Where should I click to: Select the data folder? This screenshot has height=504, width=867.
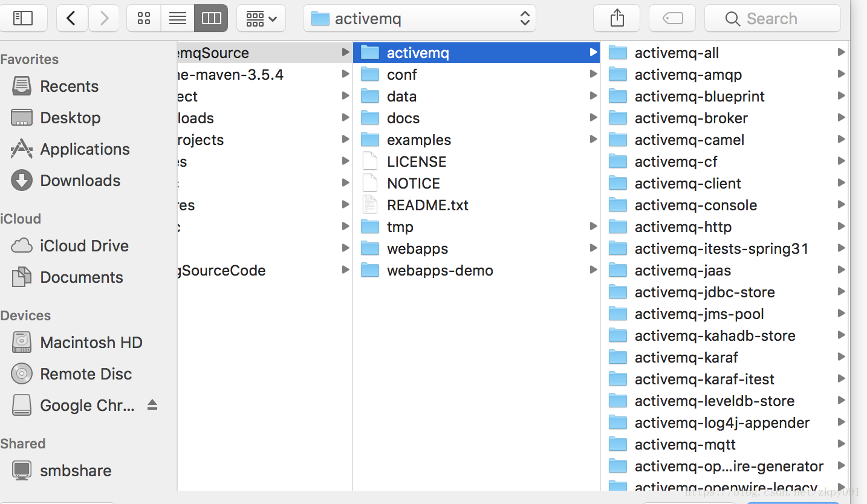[x=476, y=96]
